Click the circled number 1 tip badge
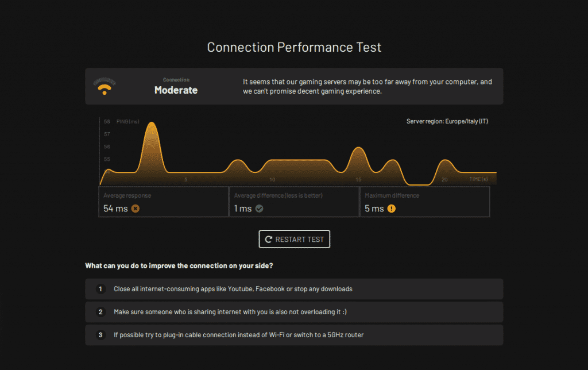 coord(100,289)
